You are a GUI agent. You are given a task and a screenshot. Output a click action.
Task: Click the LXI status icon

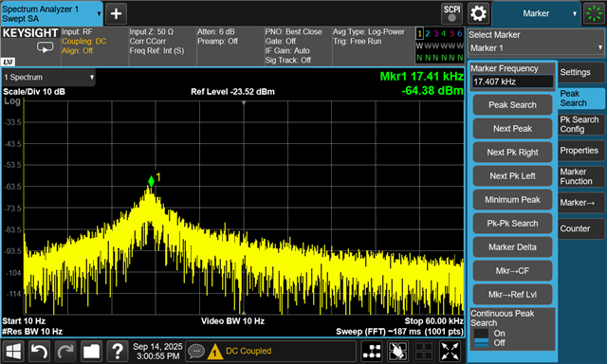[9, 62]
